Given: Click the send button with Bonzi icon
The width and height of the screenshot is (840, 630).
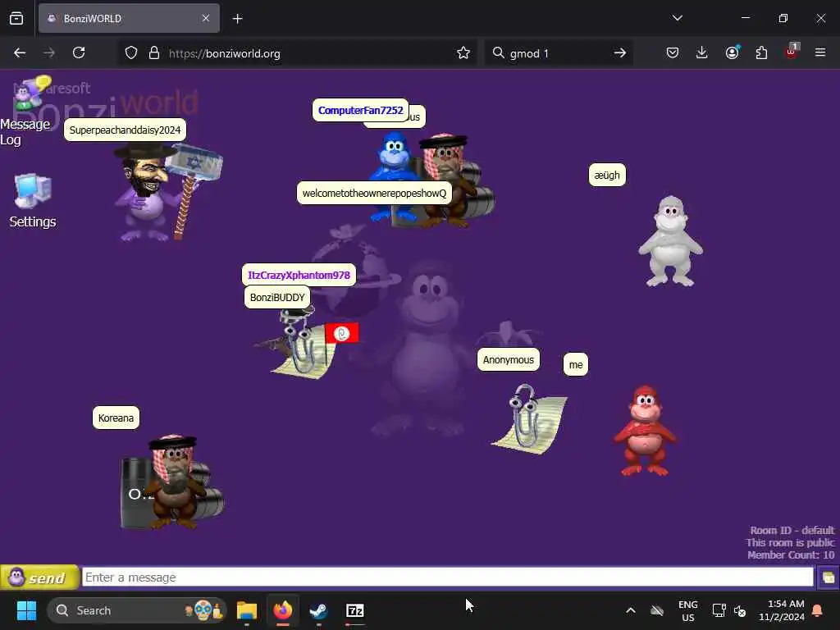Looking at the screenshot, I should [x=39, y=577].
